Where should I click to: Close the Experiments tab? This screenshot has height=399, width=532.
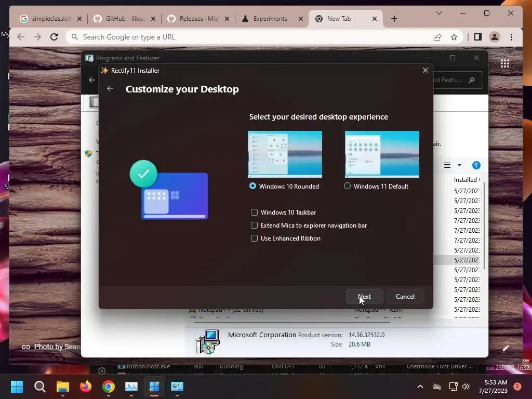[301, 19]
